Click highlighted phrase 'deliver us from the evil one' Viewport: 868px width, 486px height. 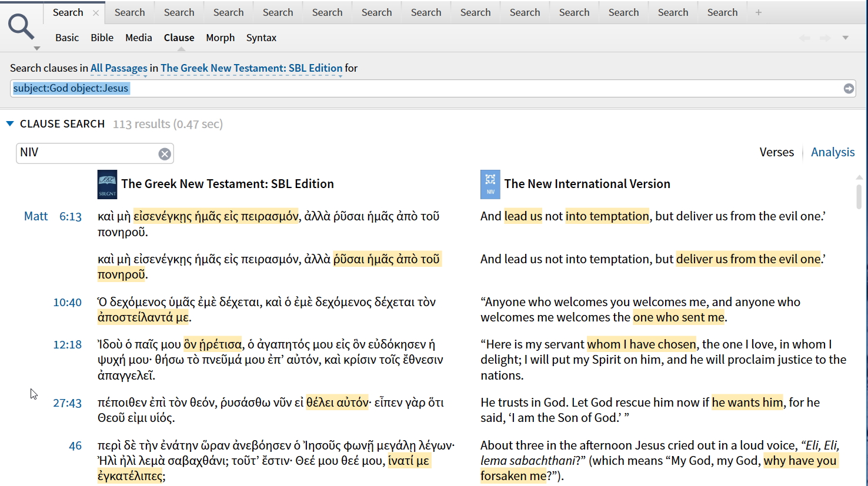[749, 259]
